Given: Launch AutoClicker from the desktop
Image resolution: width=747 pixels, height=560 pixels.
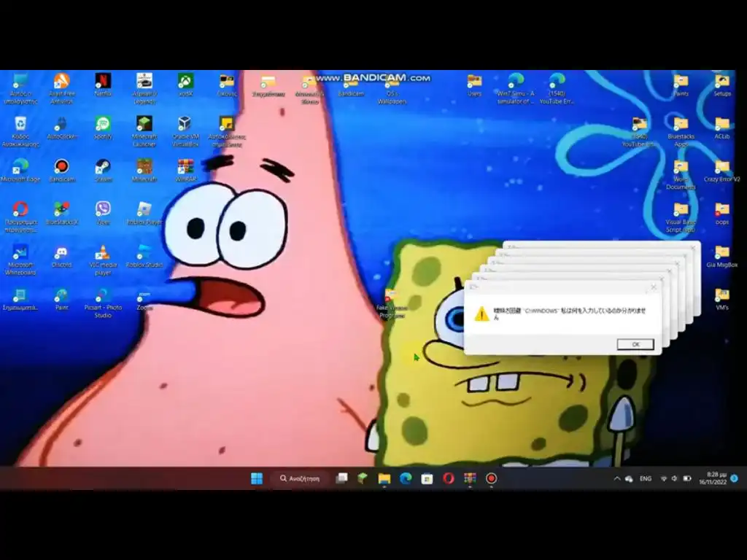Looking at the screenshot, I should 62,128.
